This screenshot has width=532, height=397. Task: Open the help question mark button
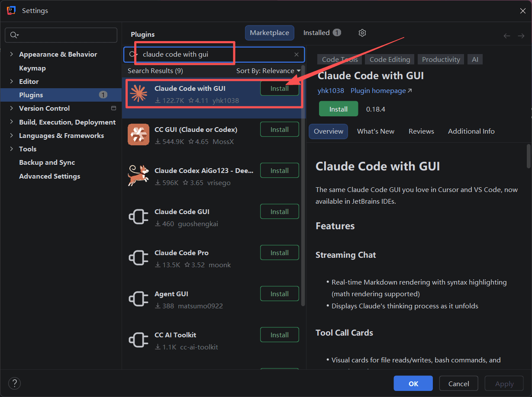coord(14,383)
